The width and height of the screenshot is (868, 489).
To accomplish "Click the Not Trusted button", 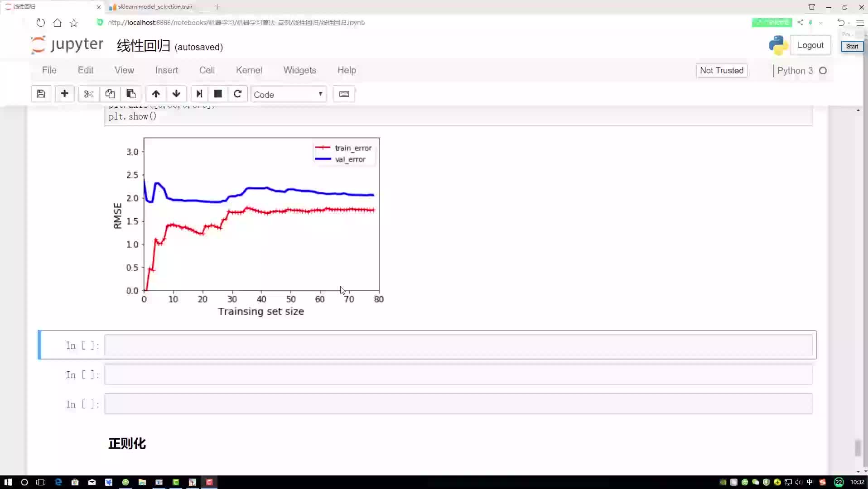I will (722, 70).
